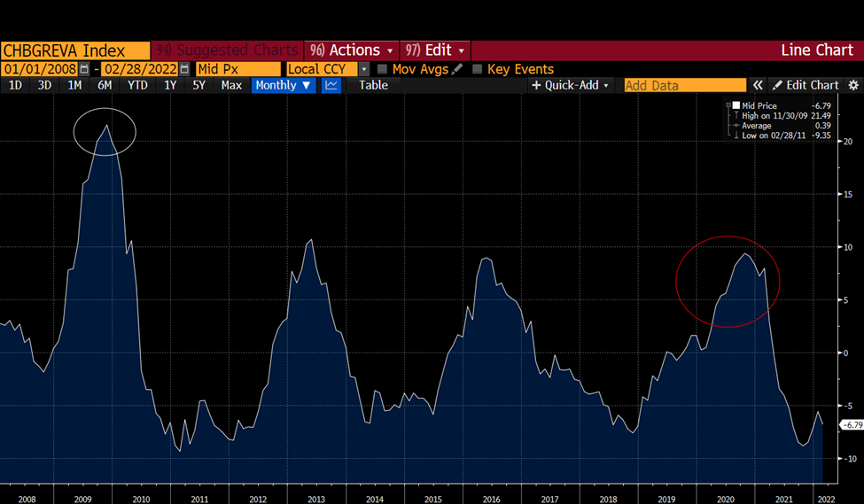Open the 96) Actions menu
Screen dimensions: 864x504
point(351,50)
